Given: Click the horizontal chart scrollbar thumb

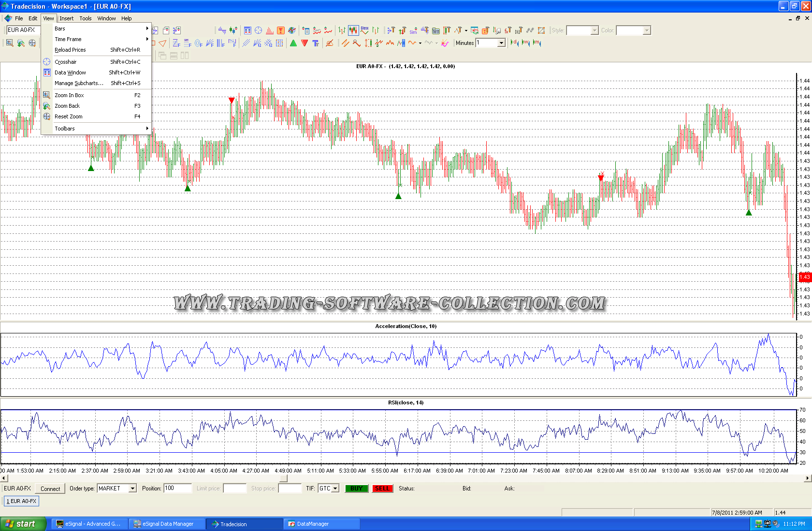Looking at the screenshot, I should pyautogui.click(x=284, y=478).
